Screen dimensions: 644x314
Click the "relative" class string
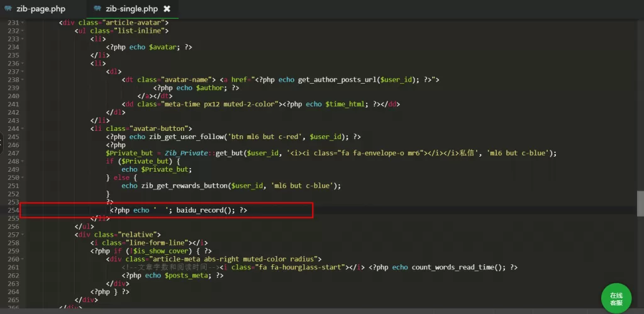click(x=137, y=235)
